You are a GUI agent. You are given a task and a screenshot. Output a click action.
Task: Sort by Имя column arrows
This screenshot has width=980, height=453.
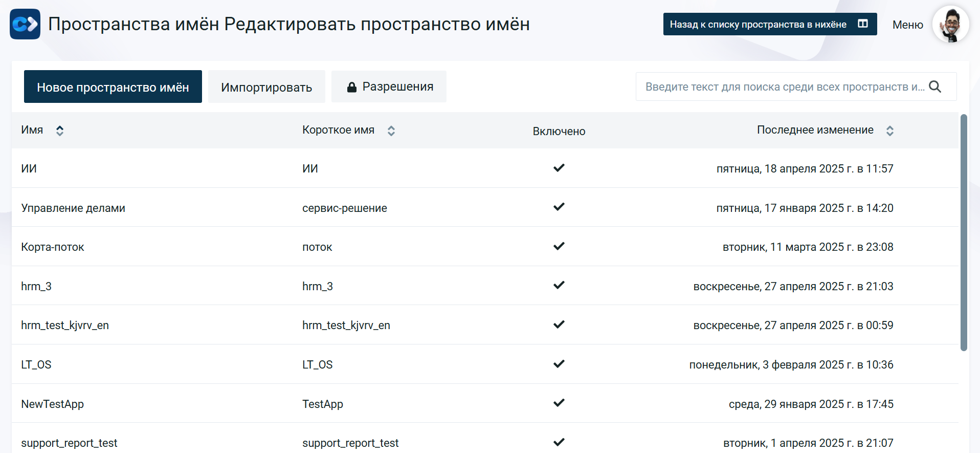click(60, 131)
